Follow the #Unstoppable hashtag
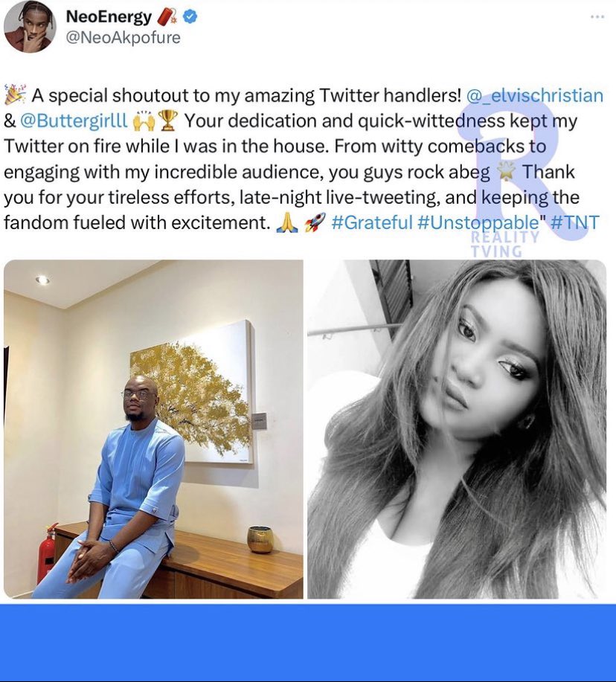The height and width of the screenshot is (682, 616). tap(478, 222)
